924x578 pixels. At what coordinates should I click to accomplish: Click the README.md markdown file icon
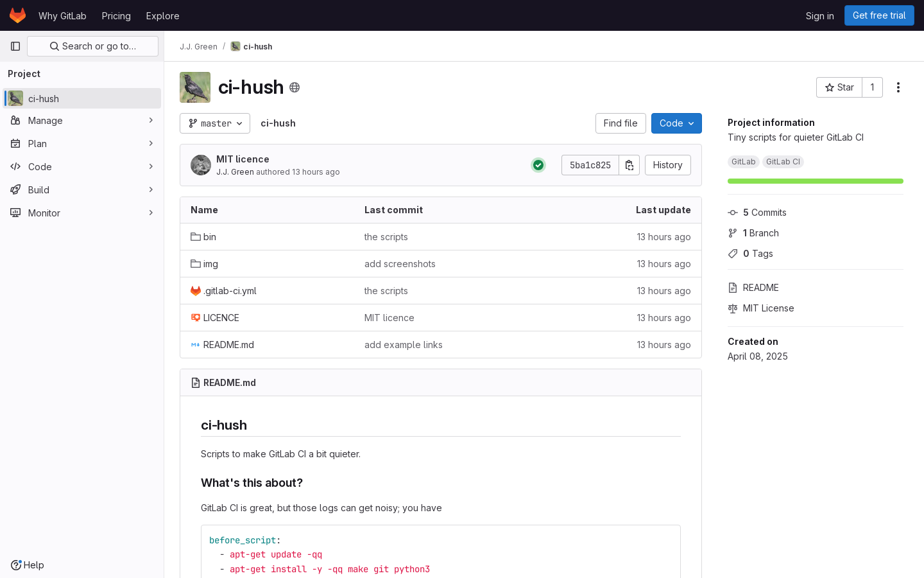(x=196, y=345)
